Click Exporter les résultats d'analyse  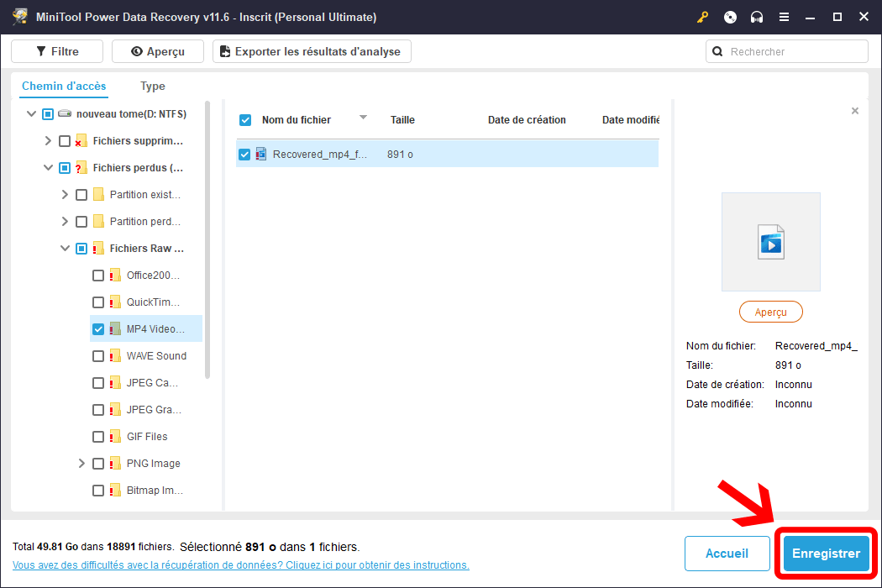tap(311, 51)
